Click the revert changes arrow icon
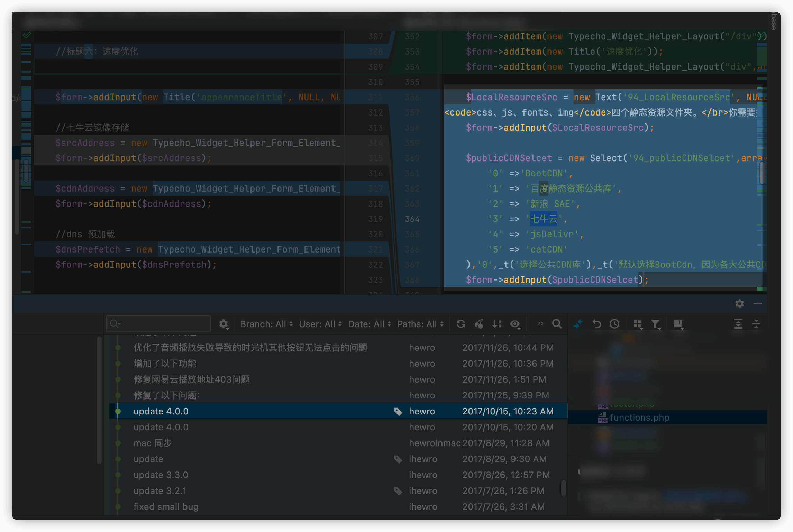The height and width of the screenshot is (532, 793). (597, 324)
